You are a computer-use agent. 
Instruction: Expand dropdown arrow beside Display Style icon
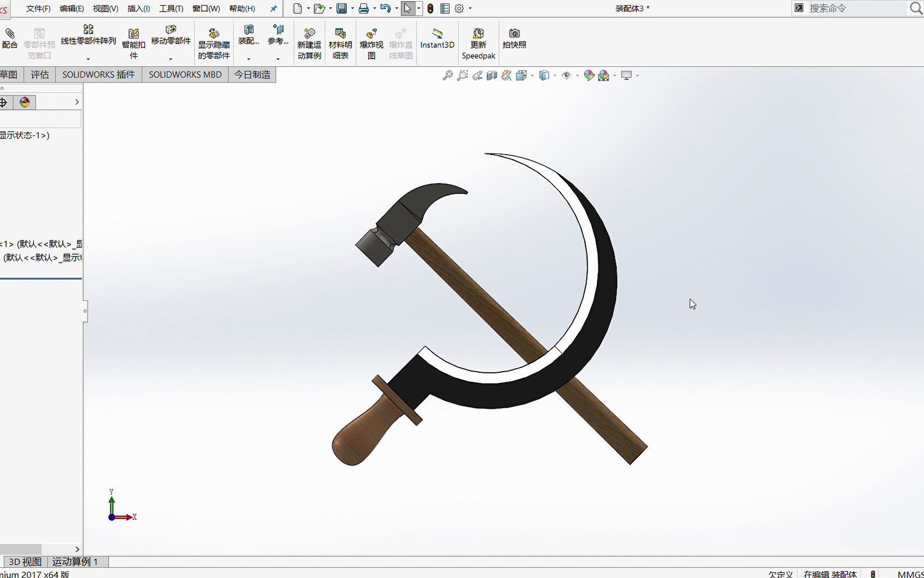554,75
